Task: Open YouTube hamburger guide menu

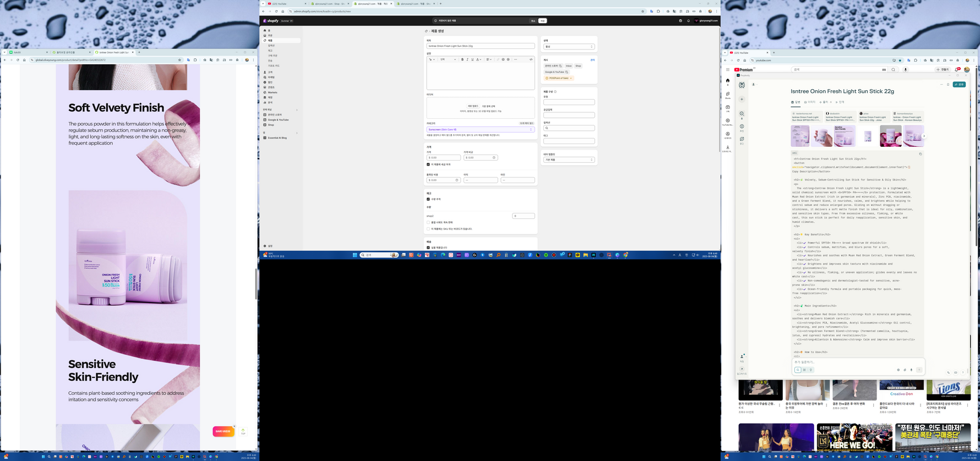Action: [727, 70]
